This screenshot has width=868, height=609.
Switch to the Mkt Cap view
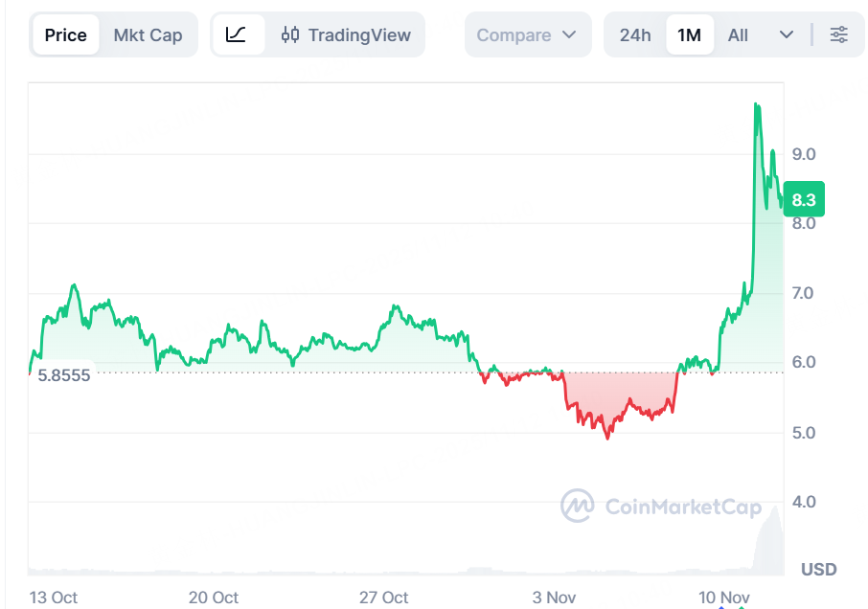tap(148, 35)
